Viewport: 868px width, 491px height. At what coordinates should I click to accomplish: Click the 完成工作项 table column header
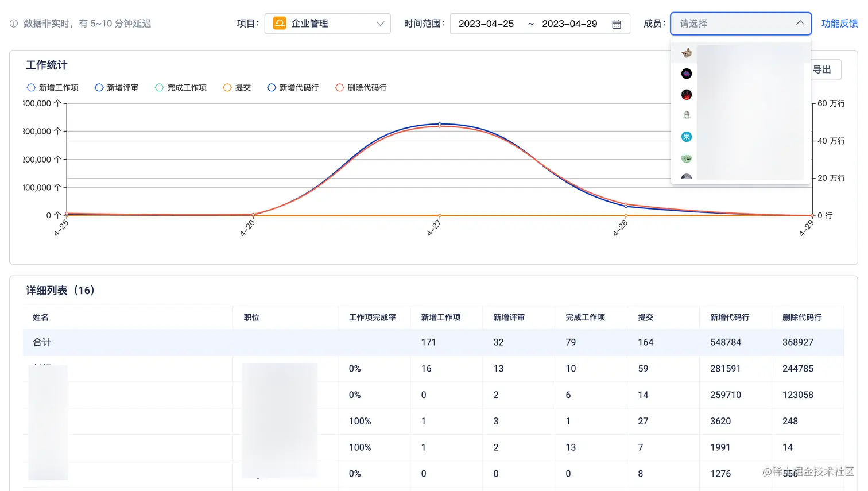pos(586,318)
